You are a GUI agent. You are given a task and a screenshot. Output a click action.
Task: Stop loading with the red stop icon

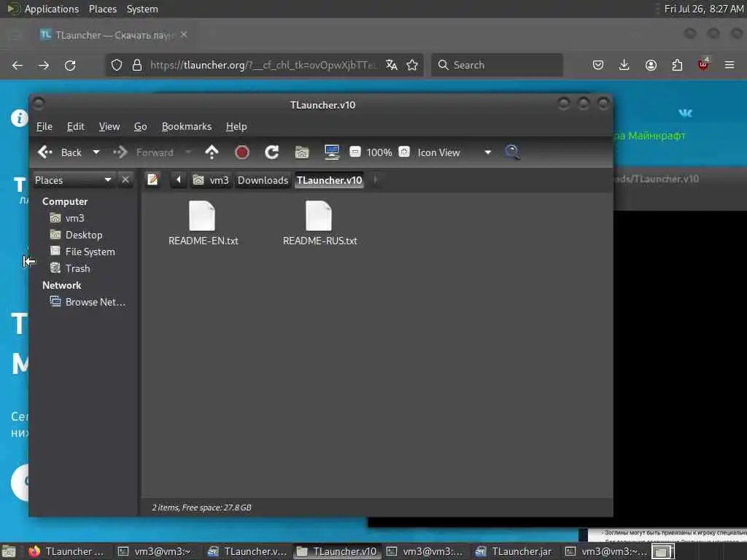(x=242, y=152)
